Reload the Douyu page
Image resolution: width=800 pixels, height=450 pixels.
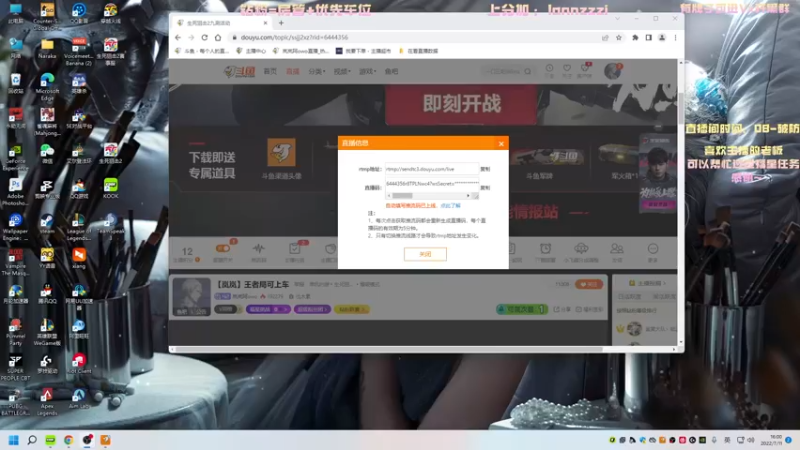point(204,37)
